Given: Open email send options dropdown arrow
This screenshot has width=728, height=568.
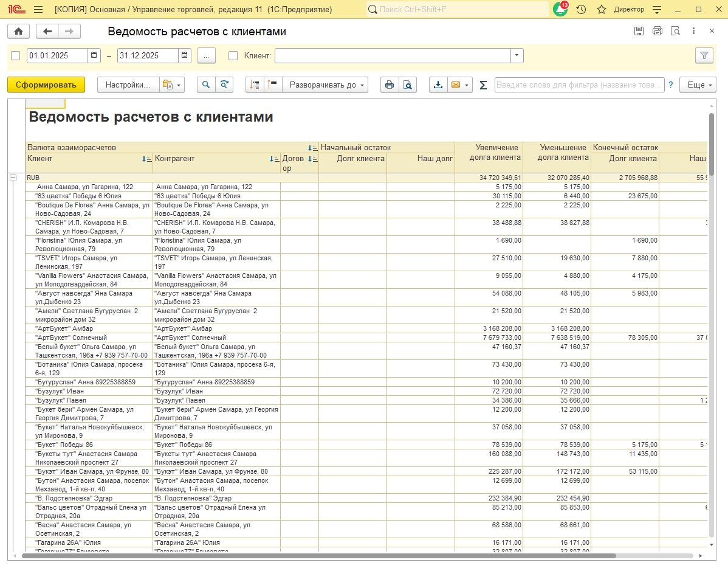Looking at the screenshot, I should click(467, 85).
